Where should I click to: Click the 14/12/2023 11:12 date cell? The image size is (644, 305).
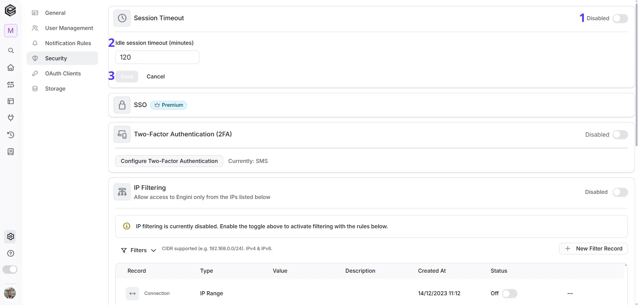pyautogui.click(x=439, y=293)
